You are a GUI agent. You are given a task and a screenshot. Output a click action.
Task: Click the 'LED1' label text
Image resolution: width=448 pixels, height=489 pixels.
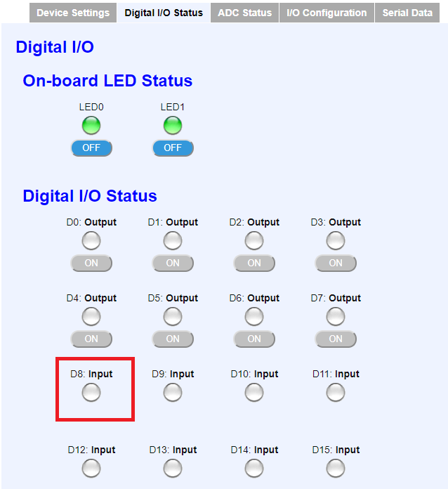173,107
